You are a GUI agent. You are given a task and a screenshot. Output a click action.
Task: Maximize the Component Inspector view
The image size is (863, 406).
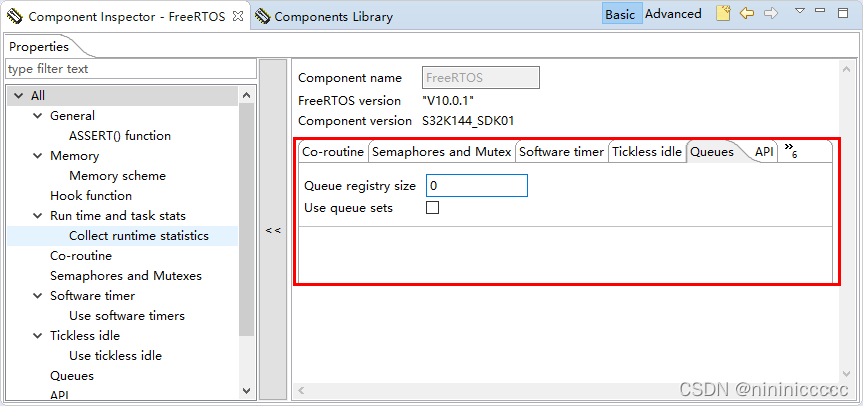tap(843, 13)
